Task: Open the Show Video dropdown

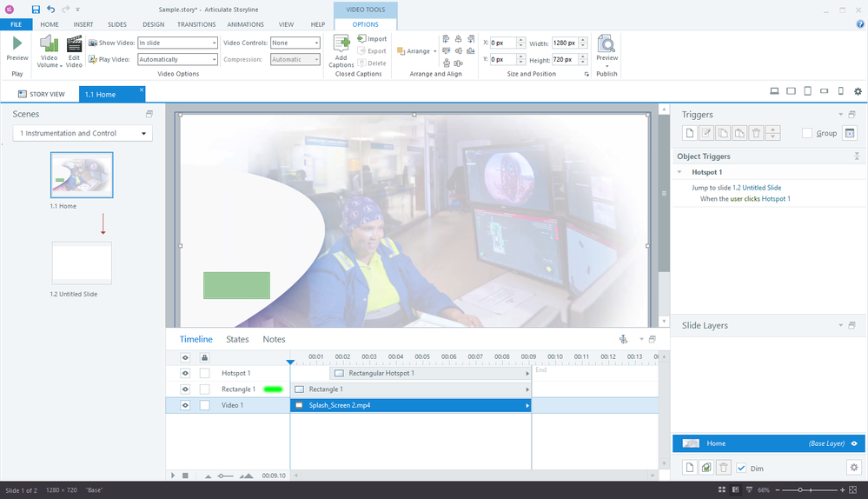Action: (177, 43)
